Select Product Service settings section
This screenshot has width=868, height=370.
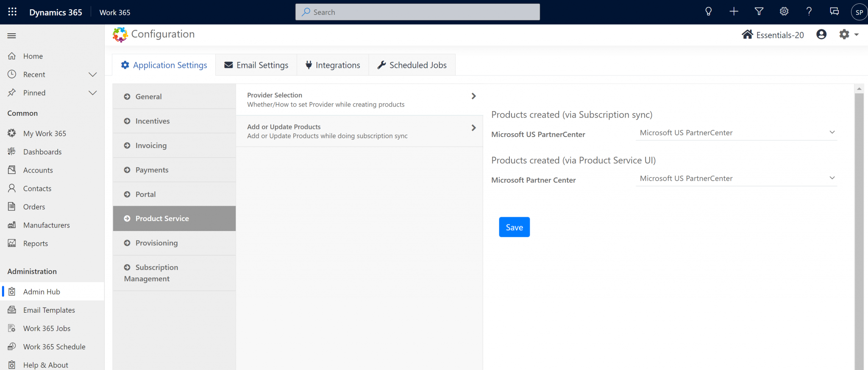174,219
